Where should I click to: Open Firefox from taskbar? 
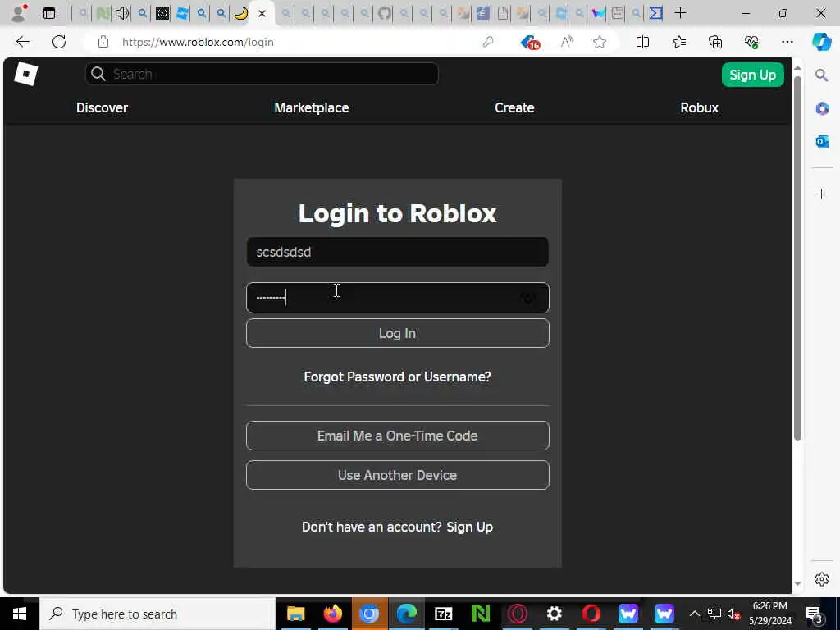(x=333, y=614)
